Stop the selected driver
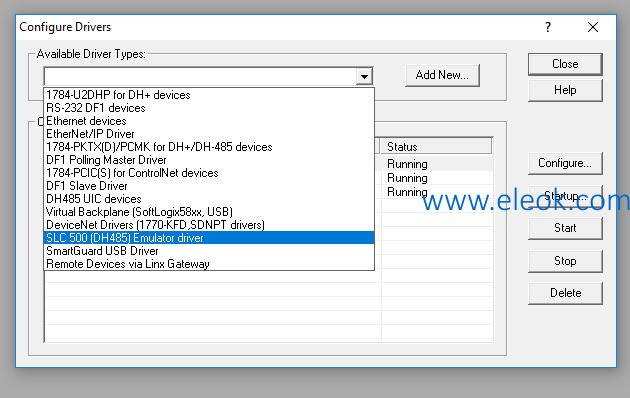 point(565,261)
